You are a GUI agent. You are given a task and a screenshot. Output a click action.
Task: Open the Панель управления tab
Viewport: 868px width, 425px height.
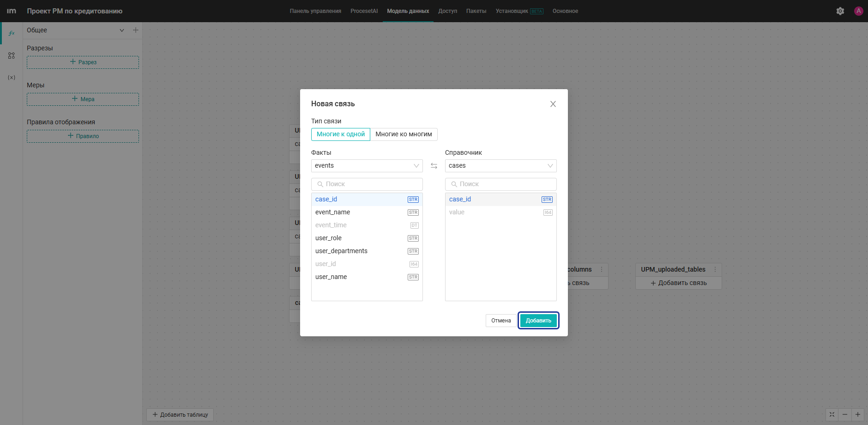pos(315,11)
